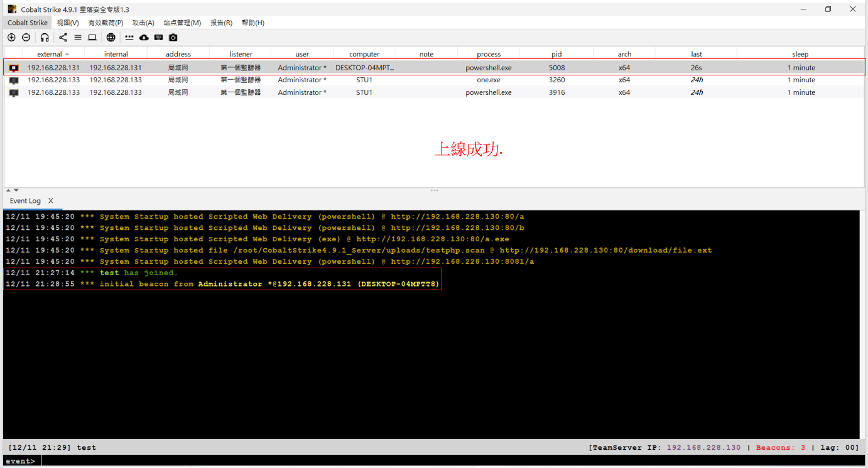
Task: Sort by the arch column header
Action: click(x=624, y=55)
